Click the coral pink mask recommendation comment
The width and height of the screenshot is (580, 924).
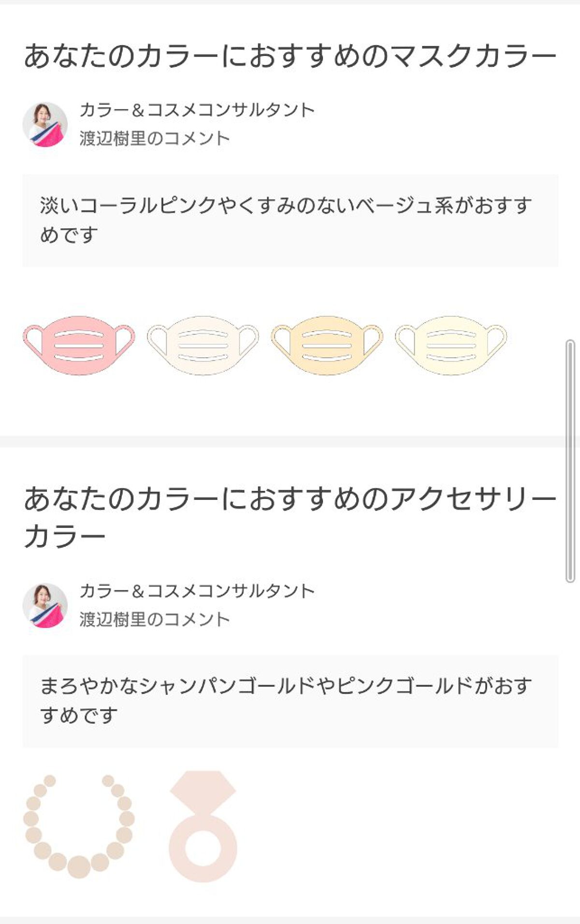(x=290, y=220)
